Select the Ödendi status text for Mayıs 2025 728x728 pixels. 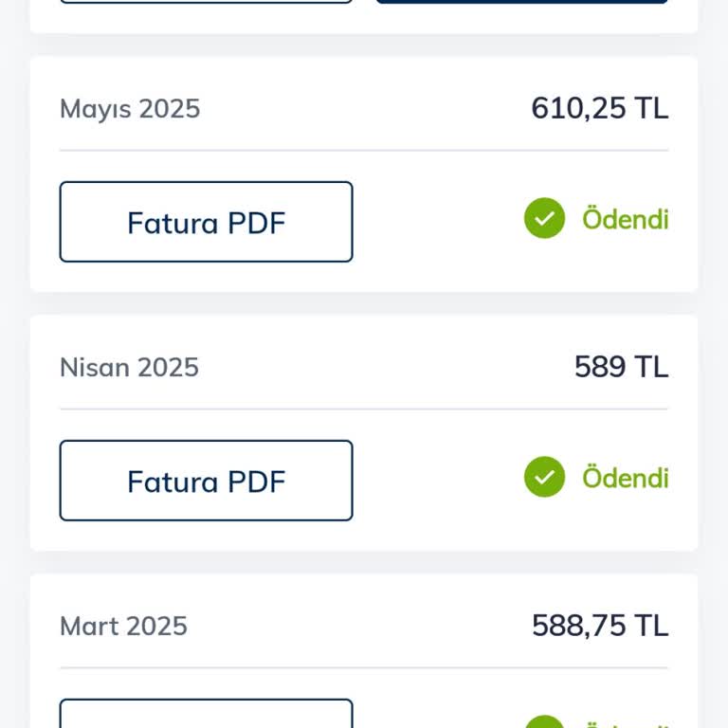pyautogui.click(x=625, y=219)
